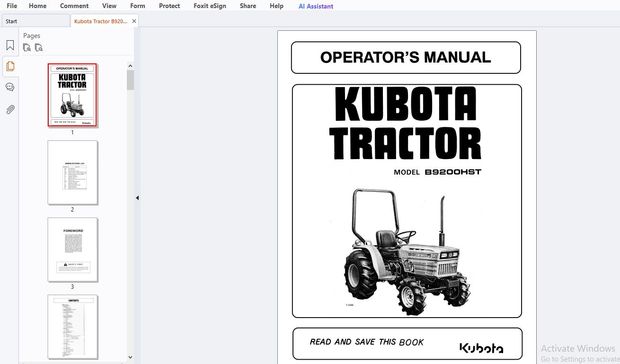Open the File menu
Screen dimensions: 620x364
tap(12, 6)
